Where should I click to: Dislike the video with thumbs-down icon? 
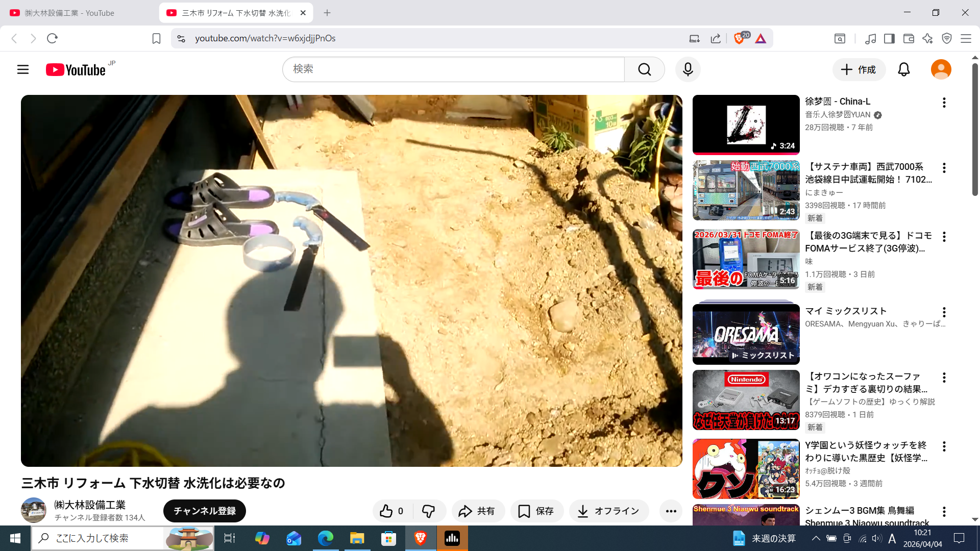click(x=428, y=511)
